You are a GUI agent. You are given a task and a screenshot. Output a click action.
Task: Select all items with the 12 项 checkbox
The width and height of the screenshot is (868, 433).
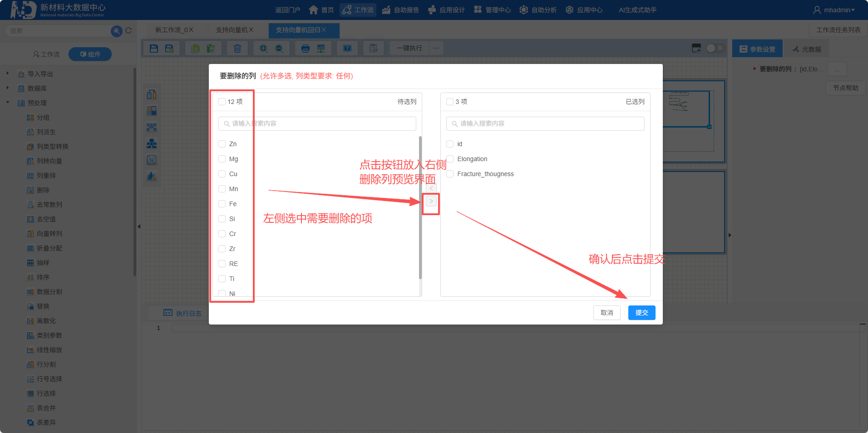(x=222, y=102)
